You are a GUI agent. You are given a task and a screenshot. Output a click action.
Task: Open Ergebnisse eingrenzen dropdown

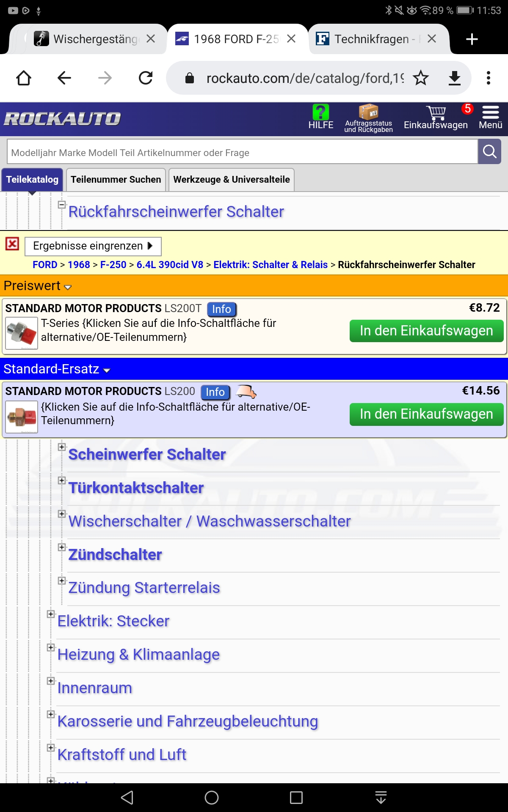(93, 246)
